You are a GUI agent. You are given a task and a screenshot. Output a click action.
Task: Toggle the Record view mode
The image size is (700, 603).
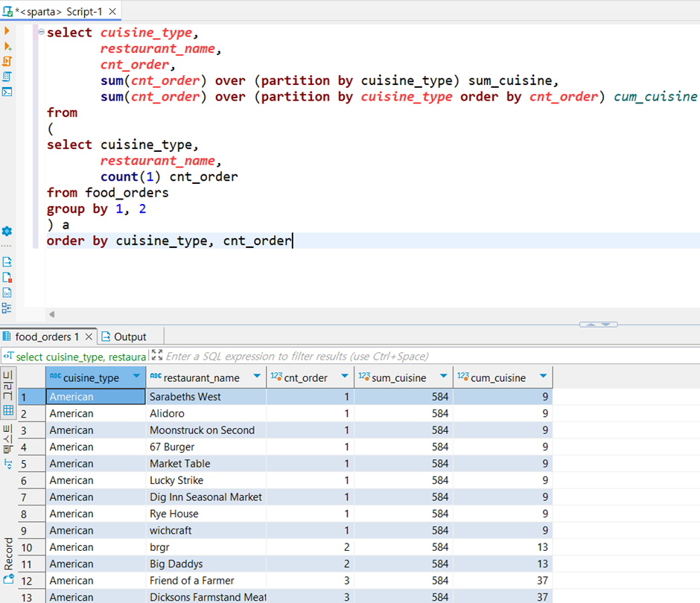(8, 561)
